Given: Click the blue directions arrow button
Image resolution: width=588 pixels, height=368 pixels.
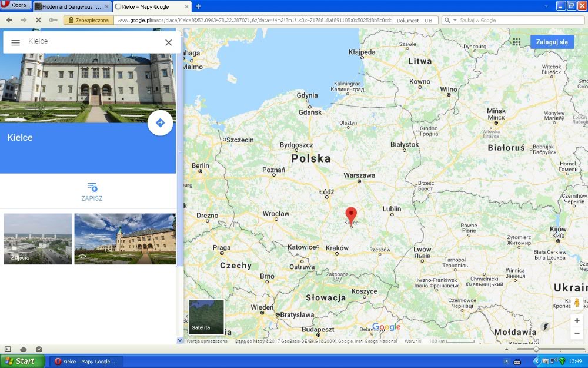Looking at the screenshot, I should point(160,123).
